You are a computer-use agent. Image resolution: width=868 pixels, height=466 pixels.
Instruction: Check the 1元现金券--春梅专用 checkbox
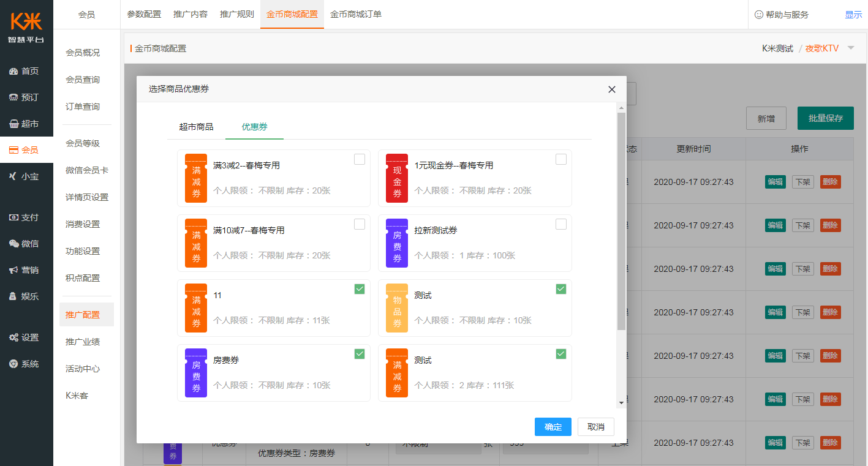point(561,159)
